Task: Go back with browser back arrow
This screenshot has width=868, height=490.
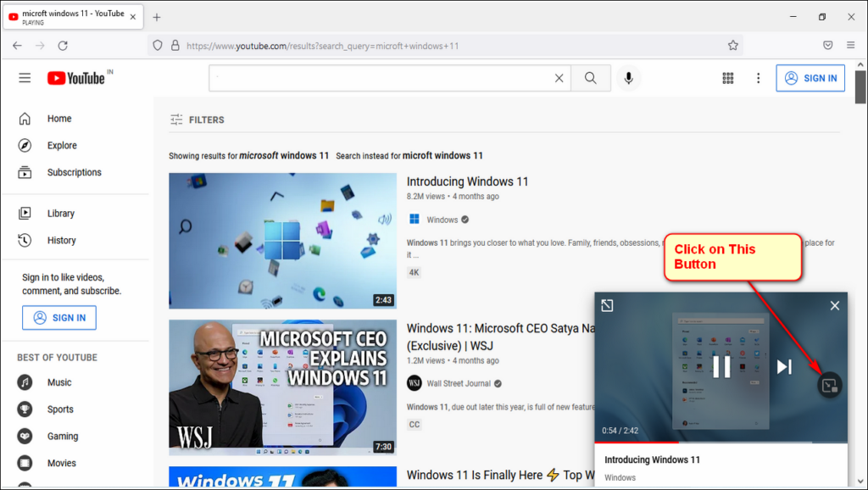Action: (17, 46)
